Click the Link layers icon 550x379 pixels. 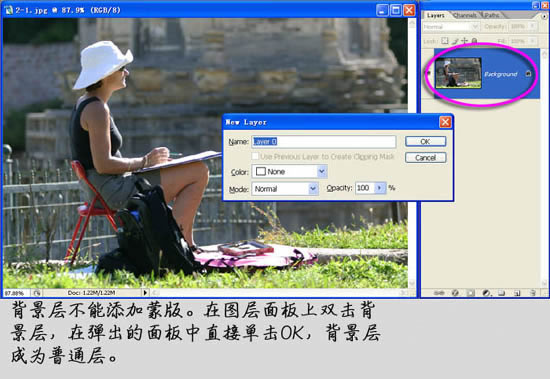pyautogui.click(x=440, y=293)
